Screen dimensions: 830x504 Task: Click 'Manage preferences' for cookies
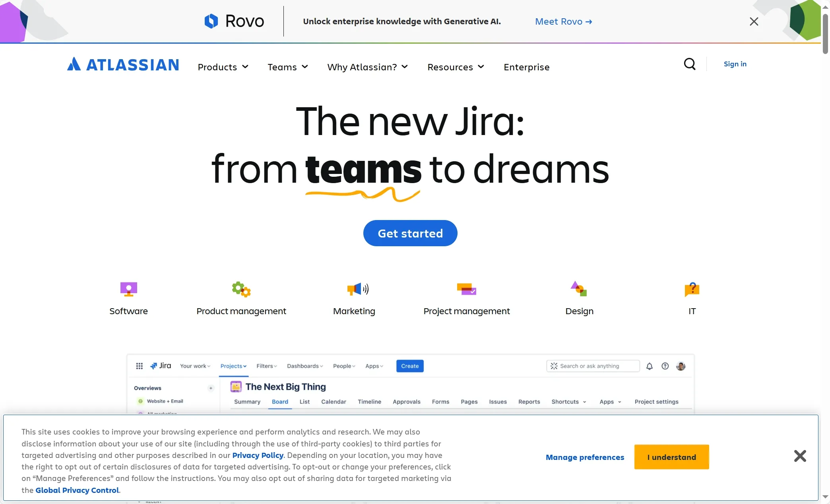click(x=585, y=457)
